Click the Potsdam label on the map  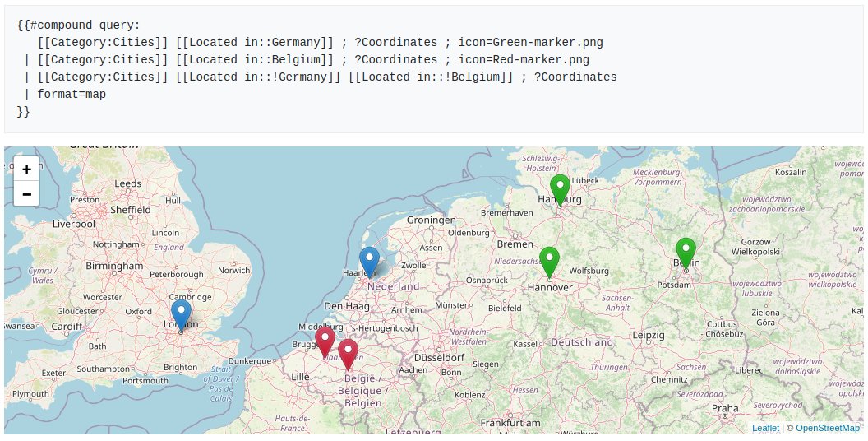(x=674, y=285)
